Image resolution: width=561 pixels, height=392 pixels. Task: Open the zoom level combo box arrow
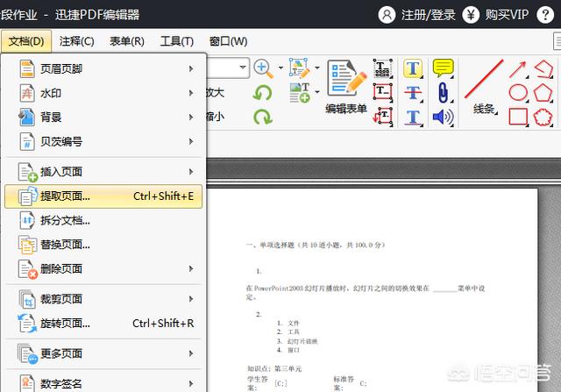coord(243,68)
